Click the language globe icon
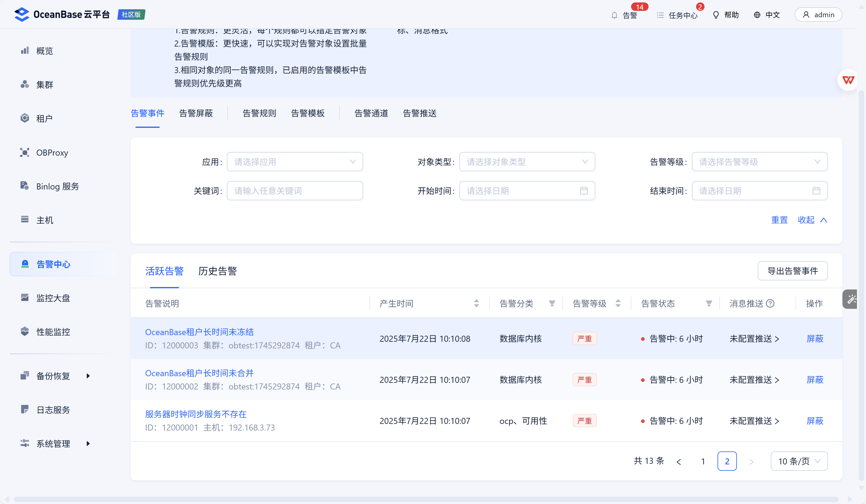 pos(757,15)
